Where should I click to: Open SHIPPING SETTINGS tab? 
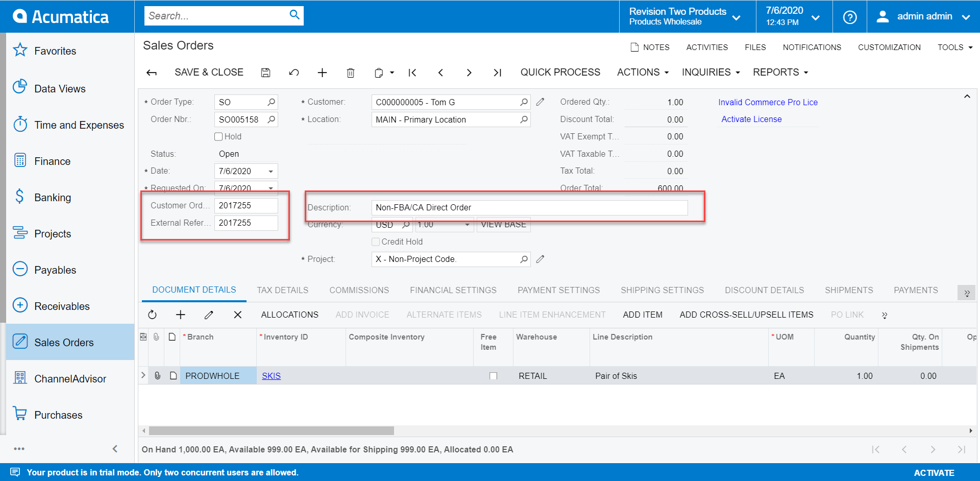pyautogui.click(x=663, y=290)
